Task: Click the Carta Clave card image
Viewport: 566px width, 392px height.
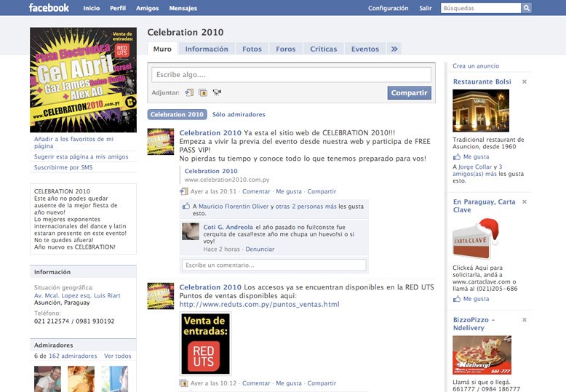Action: point(476,239)
